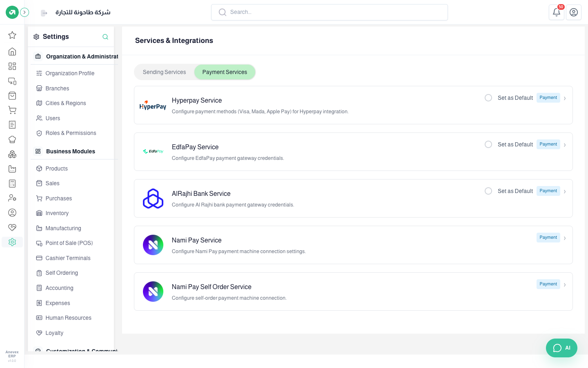This screenshot has width=588, height=368.
Task: Expand the Nami Pay Service chevron
Action: click(x=565, y=238)
